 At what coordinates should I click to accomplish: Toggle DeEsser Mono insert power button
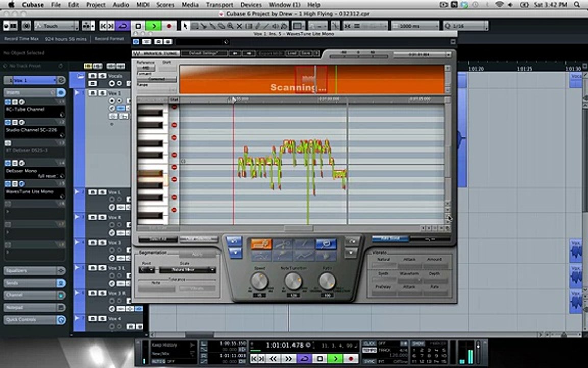pyautogui.click(x=8, y=163)
